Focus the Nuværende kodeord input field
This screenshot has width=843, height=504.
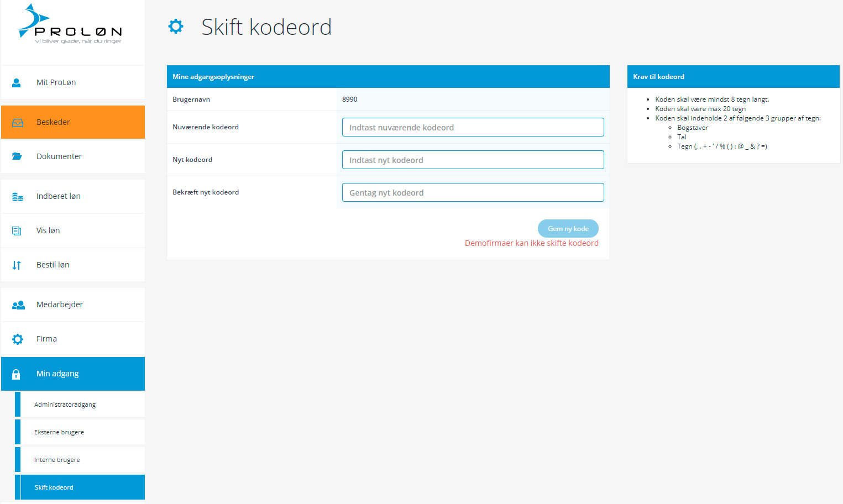(473, 127)
